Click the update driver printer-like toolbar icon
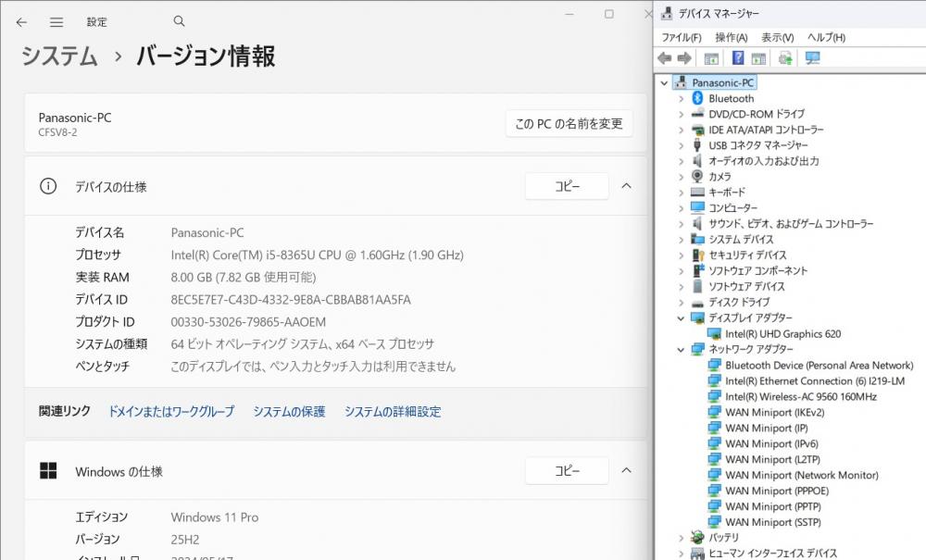Screen dimensions: 926x560 point(785,57)
